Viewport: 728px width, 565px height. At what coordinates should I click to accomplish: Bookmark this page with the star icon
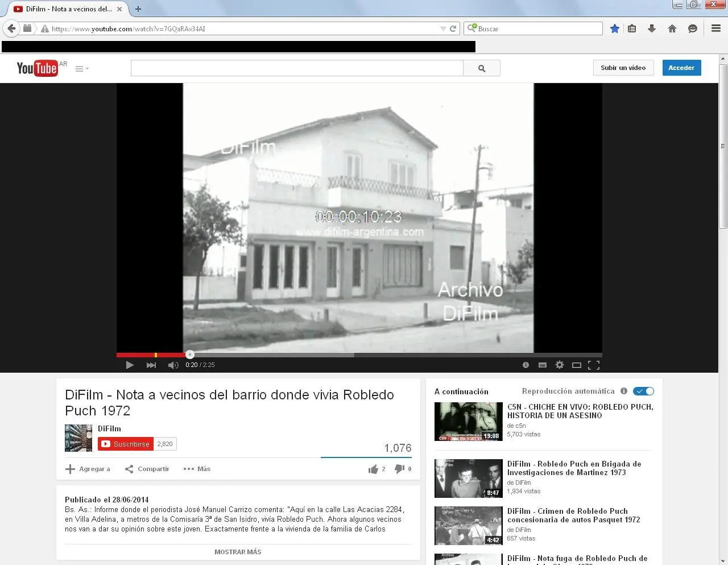[x=615, y=28]
